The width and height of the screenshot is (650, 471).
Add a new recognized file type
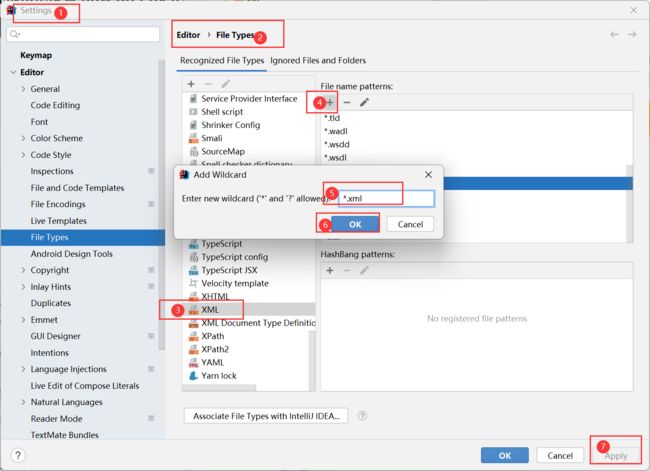pos(191,84)
